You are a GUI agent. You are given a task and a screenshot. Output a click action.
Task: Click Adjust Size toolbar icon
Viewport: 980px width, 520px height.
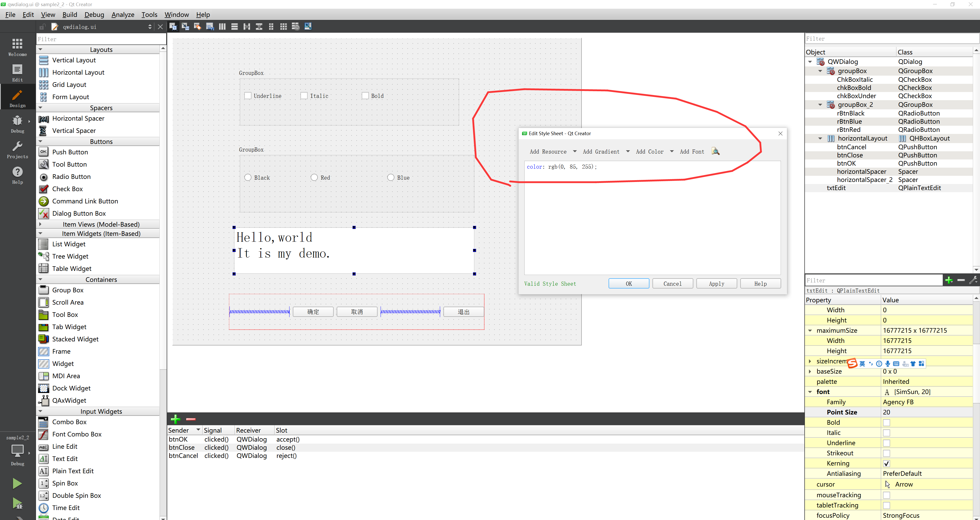click(x=308, y=26)
